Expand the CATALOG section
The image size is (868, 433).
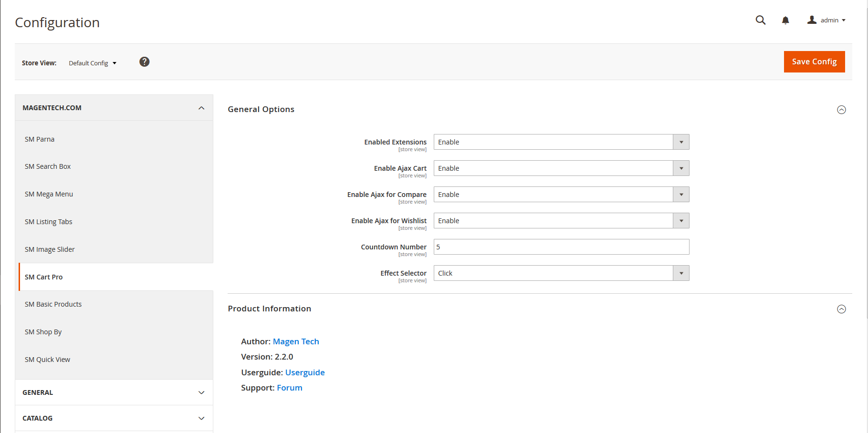pyautogui.click(x=114, y=418)
